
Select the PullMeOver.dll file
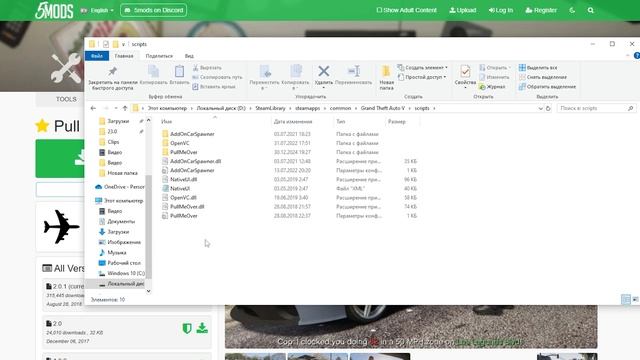(187, 207)
